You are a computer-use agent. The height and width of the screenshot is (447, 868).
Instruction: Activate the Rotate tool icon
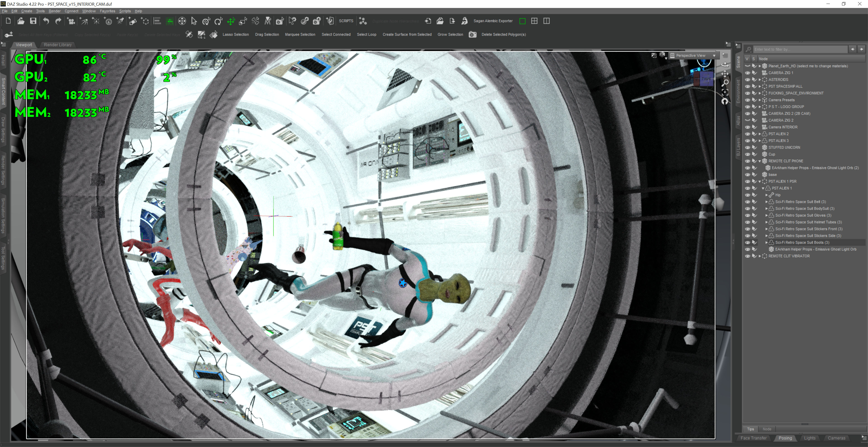pos(218,21)
